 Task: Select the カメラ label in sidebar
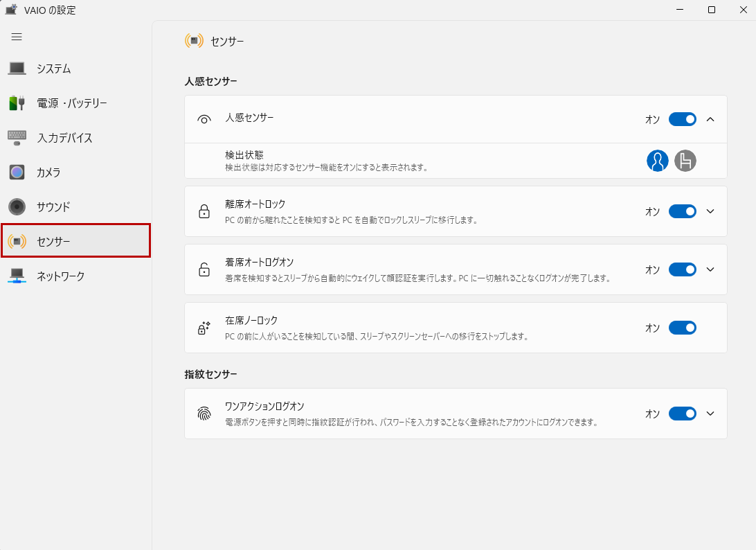pos(48,172)
